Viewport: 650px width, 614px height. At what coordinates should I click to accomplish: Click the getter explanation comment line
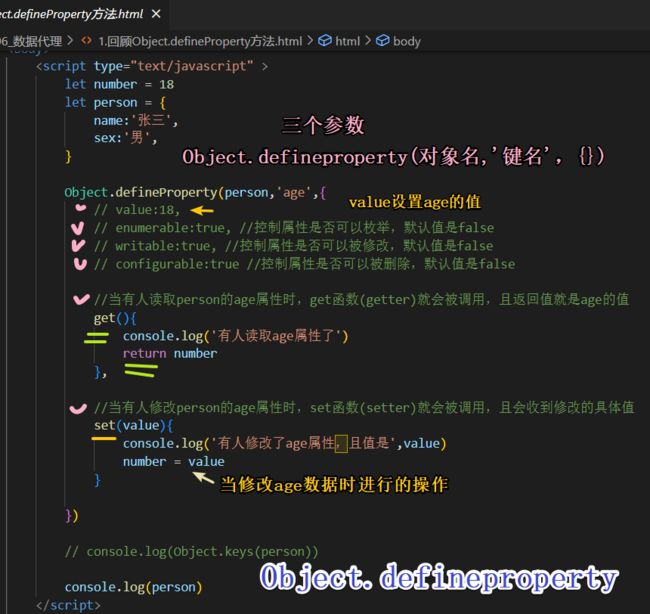361,299
